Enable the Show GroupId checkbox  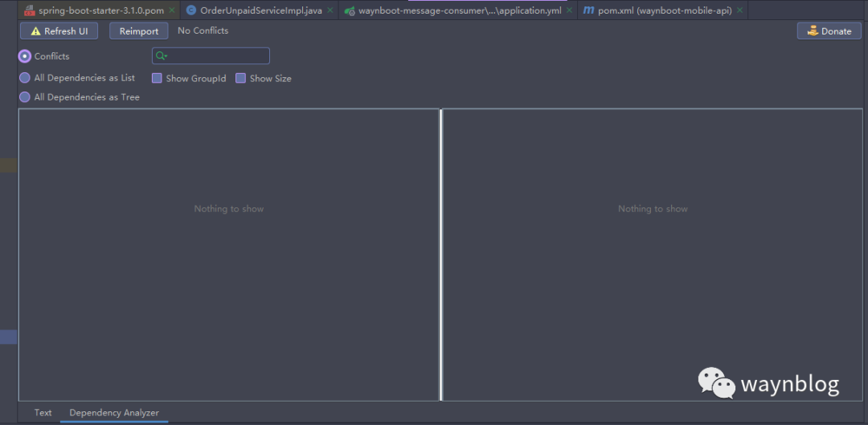157,78
